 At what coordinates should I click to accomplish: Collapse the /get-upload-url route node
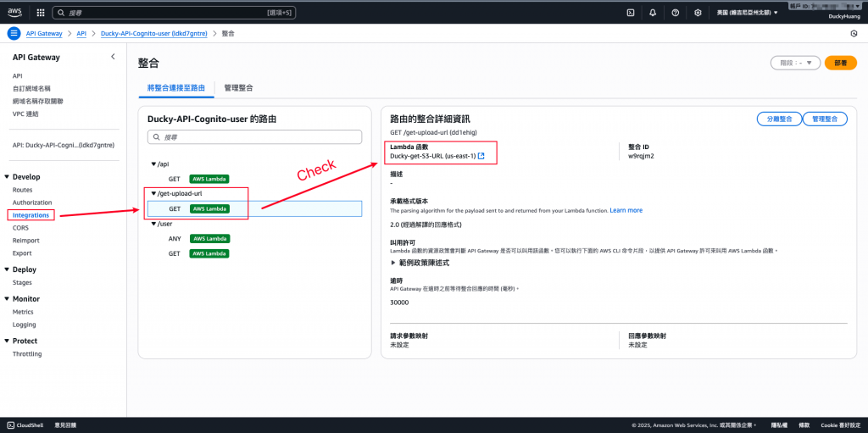point(153,194)
